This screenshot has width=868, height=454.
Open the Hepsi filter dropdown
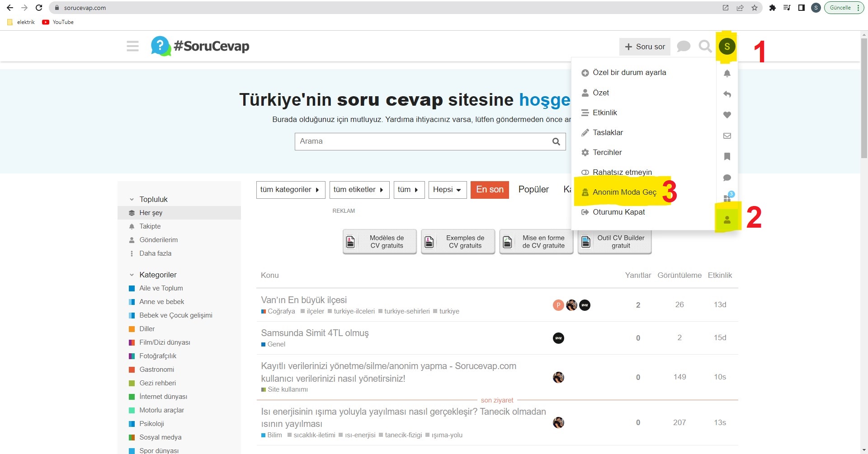tap(447, 190)
